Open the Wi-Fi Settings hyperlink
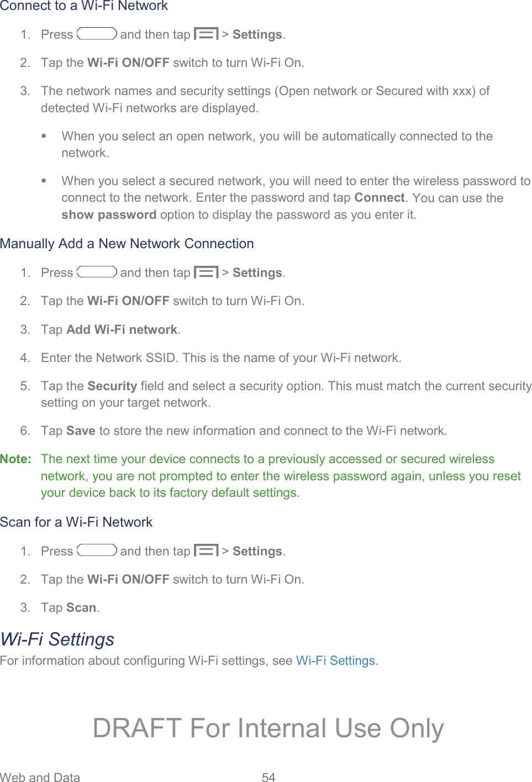The width and height of the screenshot is (532, 782). [336, 661]
